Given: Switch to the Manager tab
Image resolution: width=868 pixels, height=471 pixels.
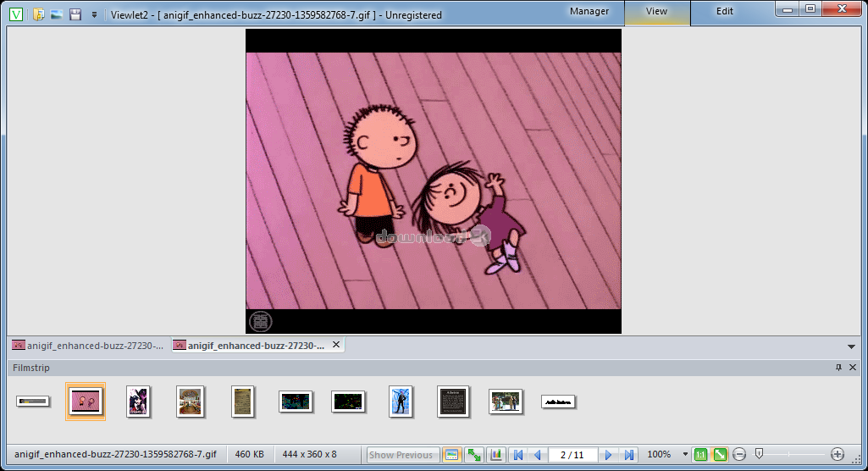Looking at the screenshot, I should coord(589,11).
